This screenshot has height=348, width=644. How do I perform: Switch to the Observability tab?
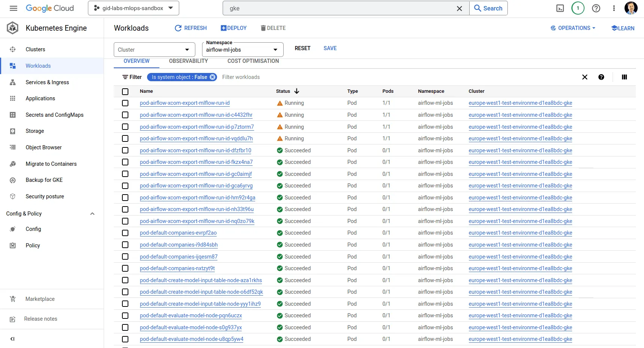188,61
